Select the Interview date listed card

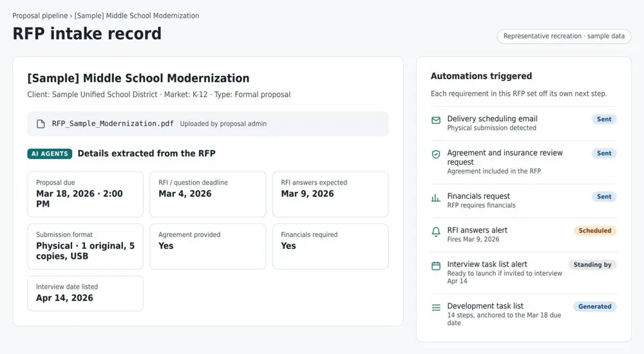coord(86,293)
